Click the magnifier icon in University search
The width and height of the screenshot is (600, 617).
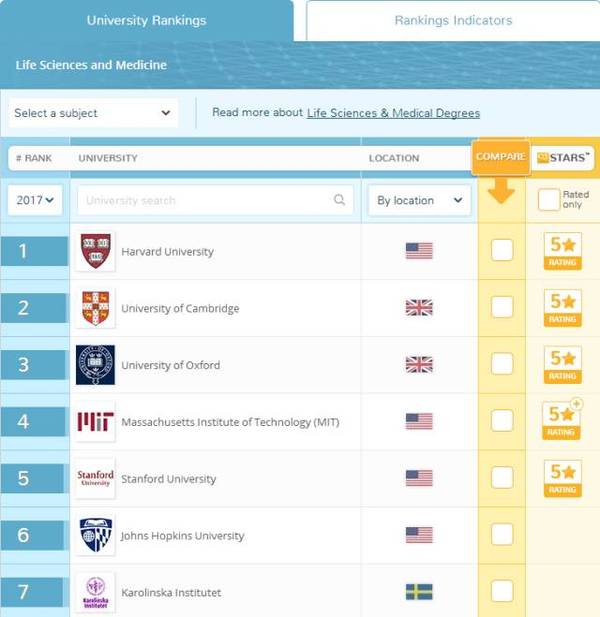[339, 200]
